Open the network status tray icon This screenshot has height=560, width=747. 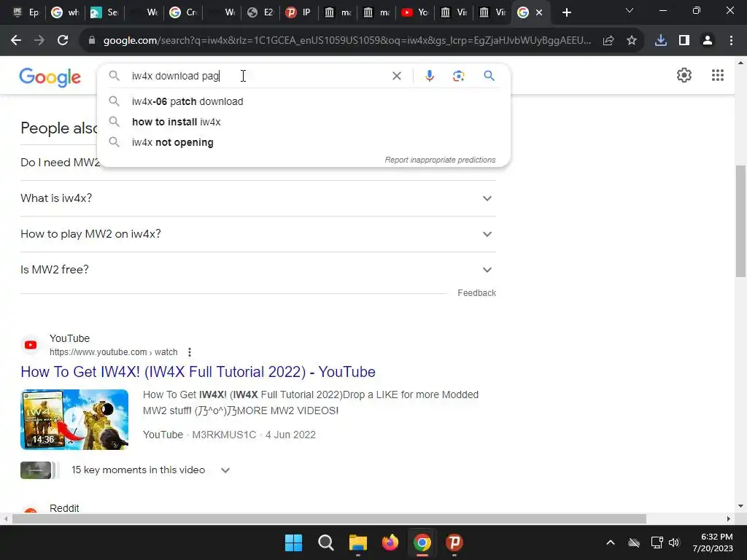[x=657, y=542]
